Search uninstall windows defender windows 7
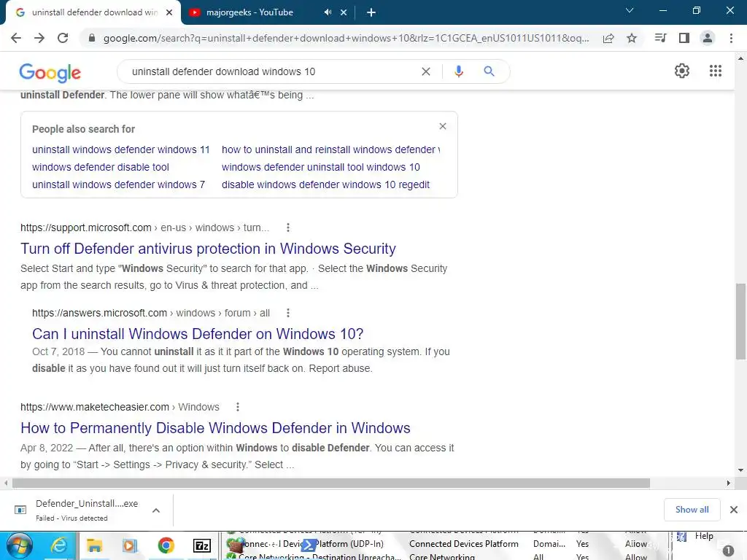 (x=118, y=184)
